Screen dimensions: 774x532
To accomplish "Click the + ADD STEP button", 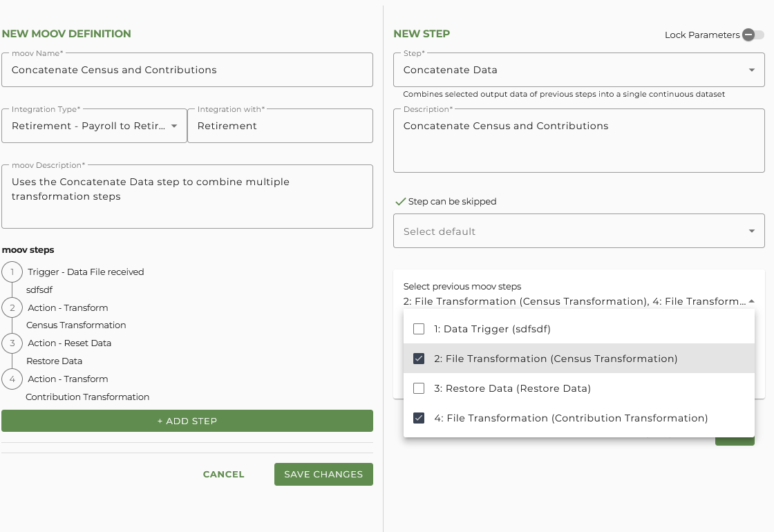I will click(x=187, y=421).
